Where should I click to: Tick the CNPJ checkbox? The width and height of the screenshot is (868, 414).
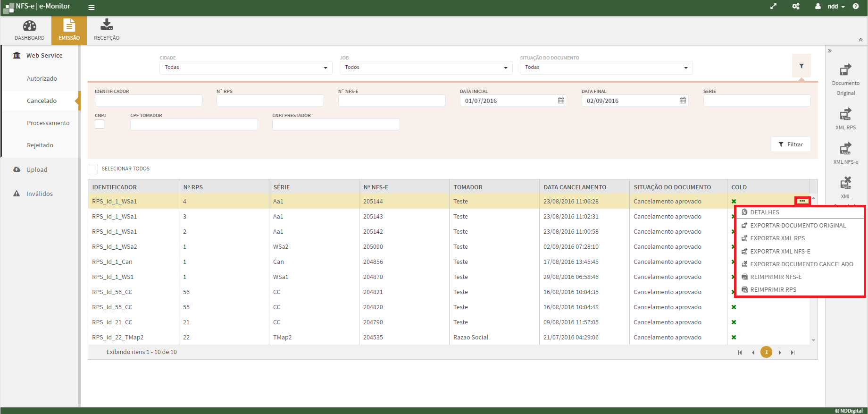point(100,124)
